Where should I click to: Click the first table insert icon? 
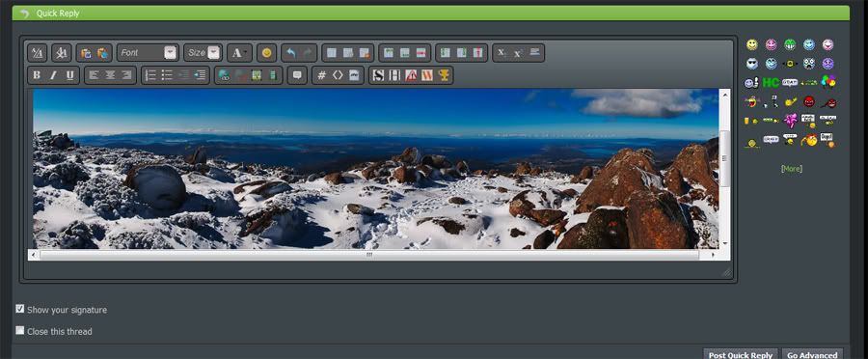tap(332, 53)
